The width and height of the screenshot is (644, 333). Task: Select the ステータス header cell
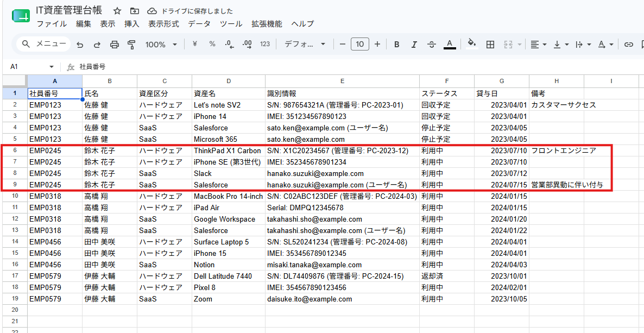click(x=447, y=93)
